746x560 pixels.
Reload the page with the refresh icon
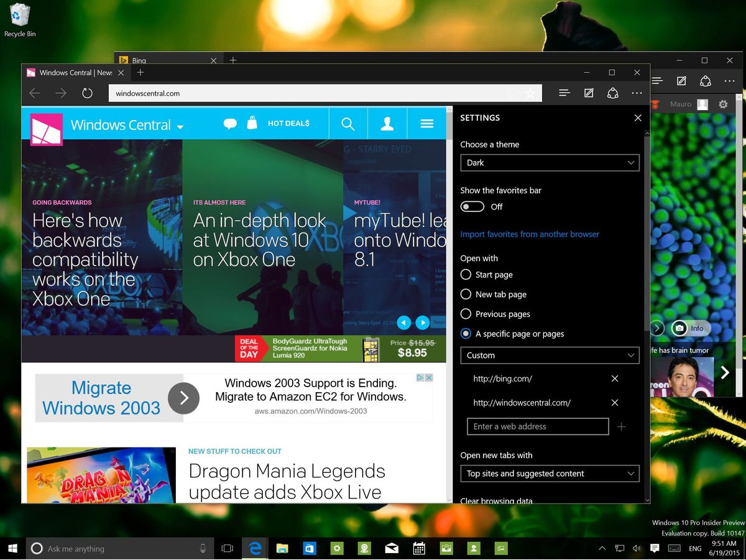(x=87, y=93)
